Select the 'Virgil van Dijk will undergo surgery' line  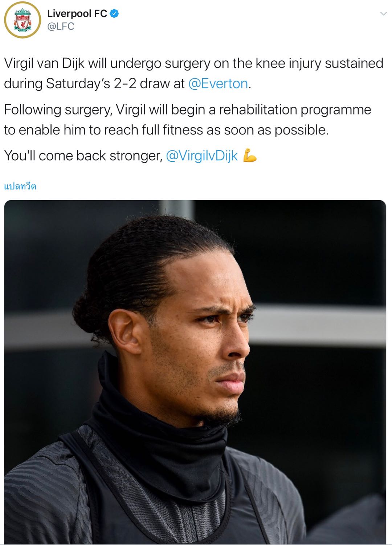(194, 63)
